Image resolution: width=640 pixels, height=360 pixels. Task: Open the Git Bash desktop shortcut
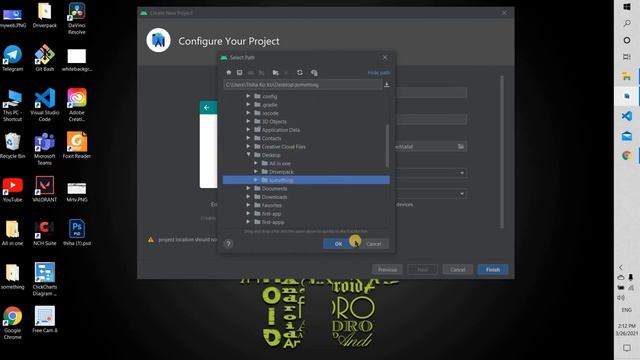point(44,59)
